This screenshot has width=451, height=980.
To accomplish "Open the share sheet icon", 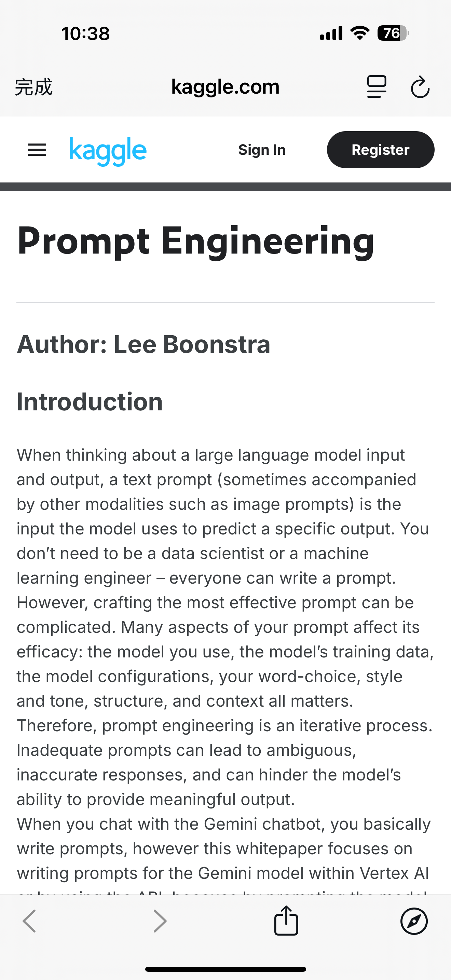I will 286,920.
